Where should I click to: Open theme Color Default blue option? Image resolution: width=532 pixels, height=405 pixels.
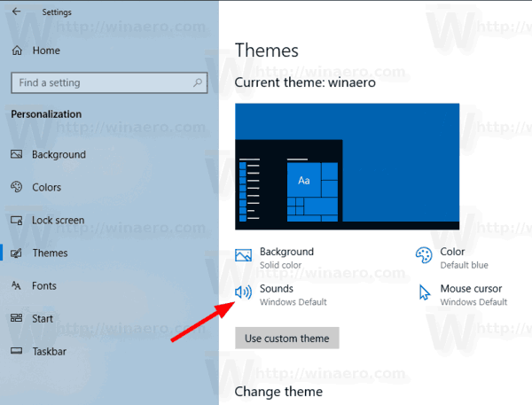click(464, 258)
